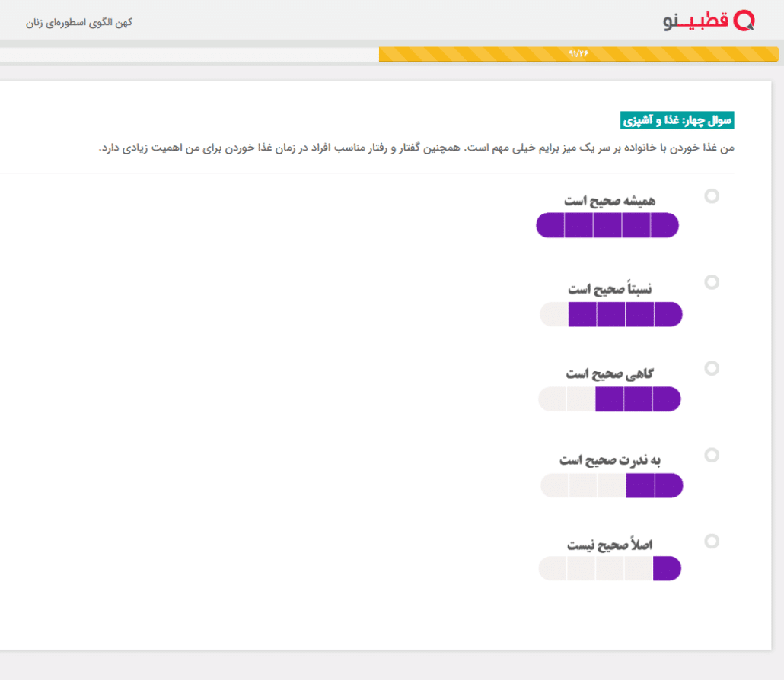Pick the به ندرت صحیح است radio button
784x680 pixels.
pyautogui.click(x=712, y=455)
